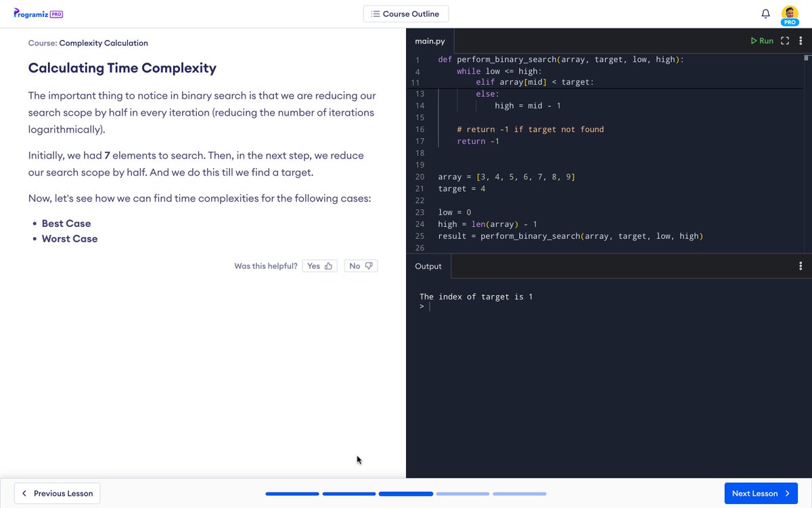Viewport: 812px width, 508px height.
Task: Click the 'high = len(array) - 1' line
Action: pyautogui.click(x=488, y=224)
